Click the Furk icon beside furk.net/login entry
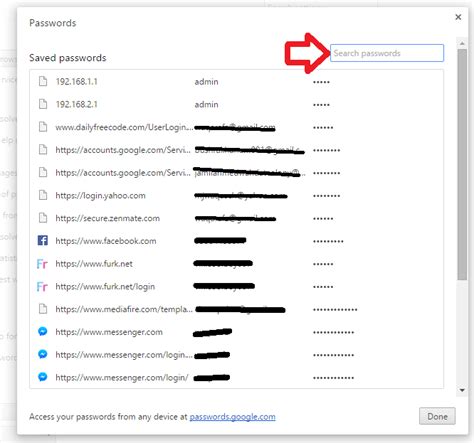The width and height of the screenshot is (474, 443). [x=42, y=286]
